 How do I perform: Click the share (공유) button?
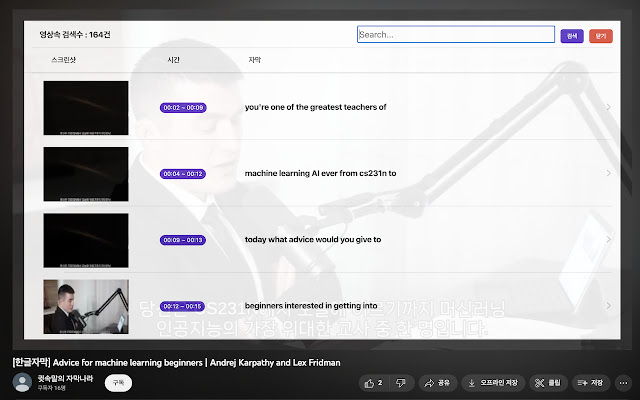(437, 382)
